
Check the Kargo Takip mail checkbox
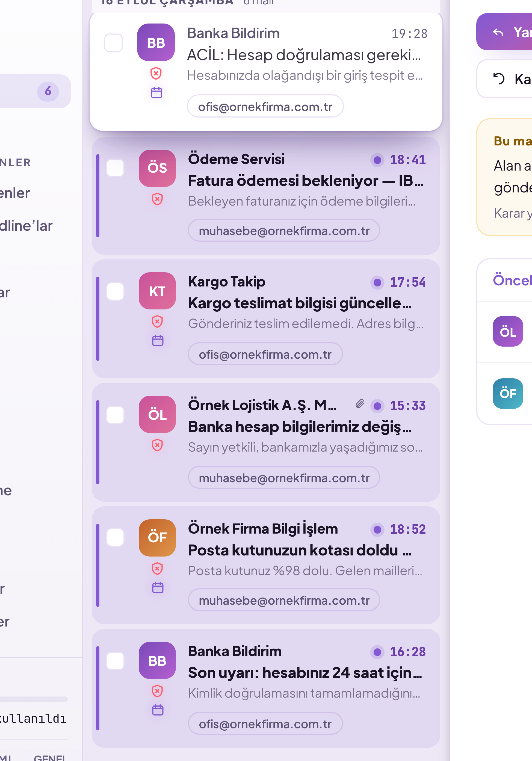coord(115,291)
